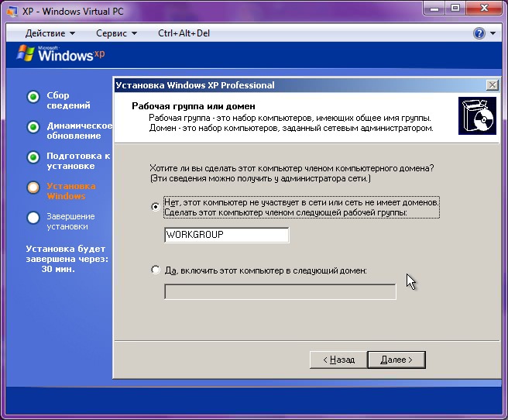Close the Windows Virtual PC window
This screenshot has height=420, width=508.
coord(484,9)
